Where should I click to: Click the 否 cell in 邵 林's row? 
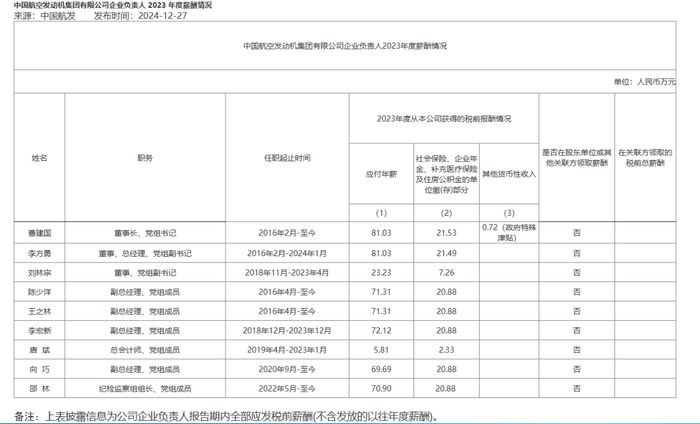(x=577, y=389)
